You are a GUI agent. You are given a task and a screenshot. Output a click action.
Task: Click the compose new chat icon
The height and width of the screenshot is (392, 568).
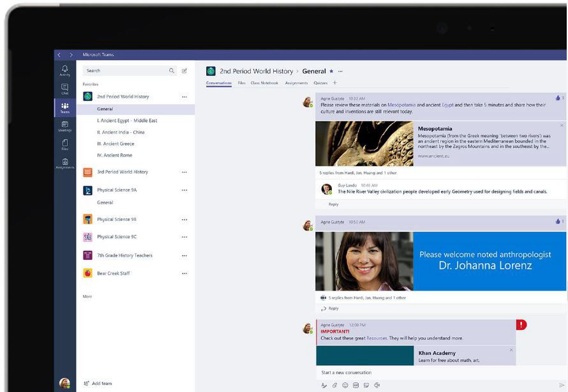pyautogui.click(x=184, y=71)
